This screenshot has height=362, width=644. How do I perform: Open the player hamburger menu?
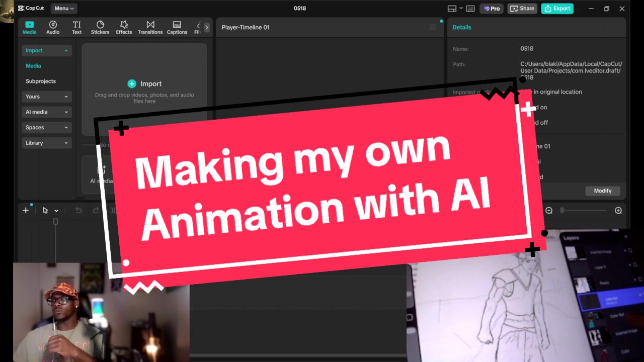pos(433,27)
